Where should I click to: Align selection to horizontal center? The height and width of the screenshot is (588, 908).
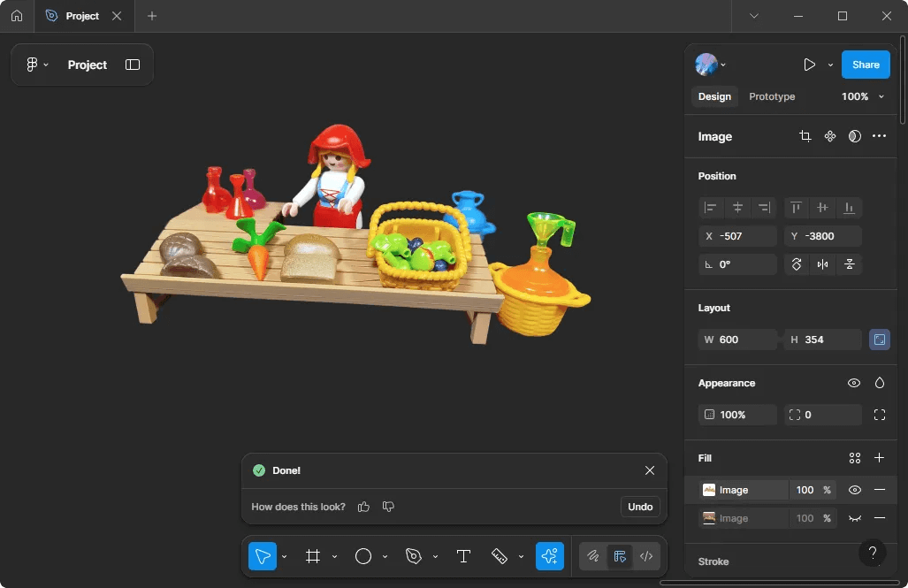[737, 208]
